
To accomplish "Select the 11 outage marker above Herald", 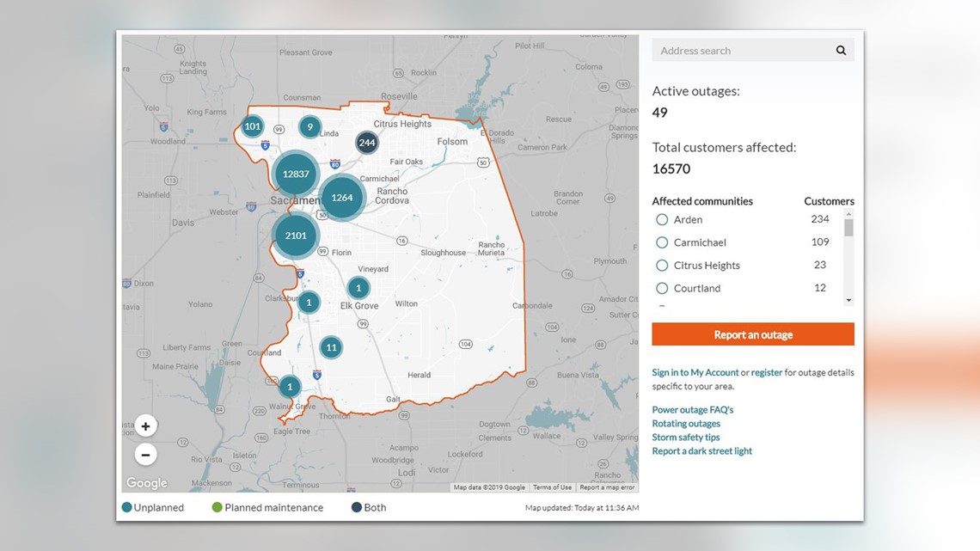I will tap(331, 347).
